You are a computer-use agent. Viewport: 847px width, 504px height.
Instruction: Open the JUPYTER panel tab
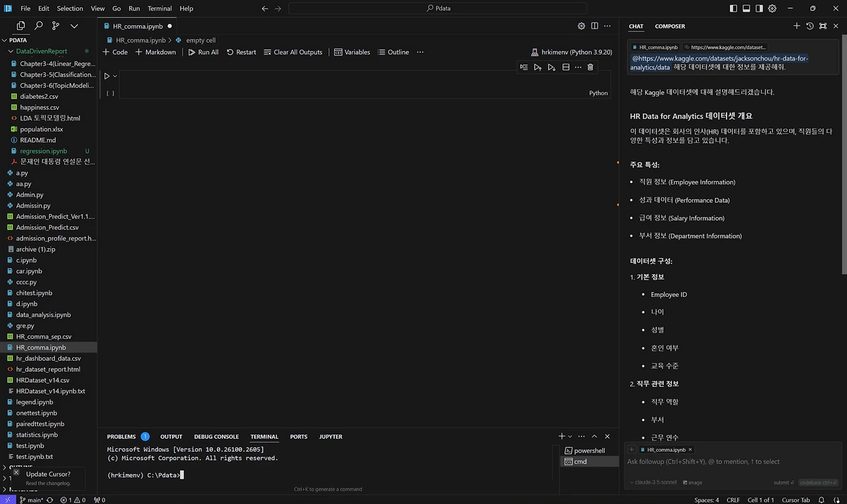pyautogui.click(x=331, y=437)
